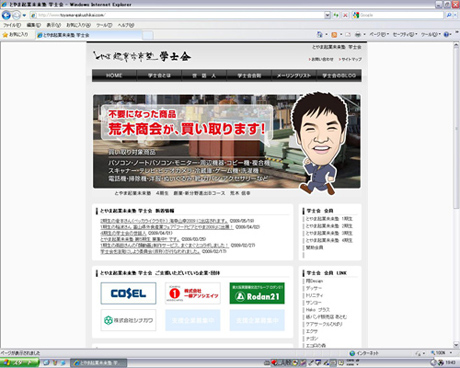Click the 株式会社シナガワ sponsor logo
This screenshot has height=368, width=460.
point(128,320)
